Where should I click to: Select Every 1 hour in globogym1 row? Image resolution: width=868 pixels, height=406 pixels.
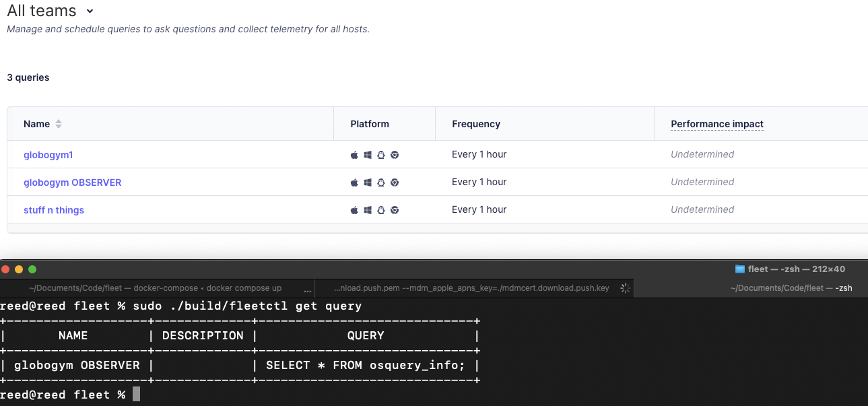click(479, 154)
